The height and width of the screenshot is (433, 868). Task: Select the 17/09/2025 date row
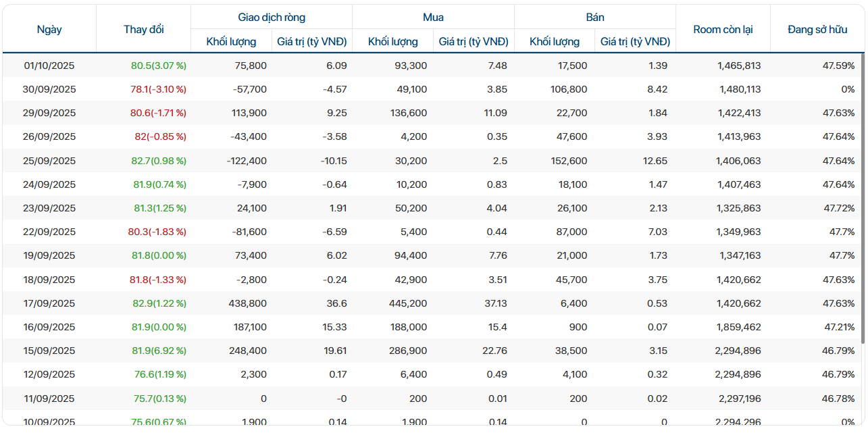click(49, 303)
